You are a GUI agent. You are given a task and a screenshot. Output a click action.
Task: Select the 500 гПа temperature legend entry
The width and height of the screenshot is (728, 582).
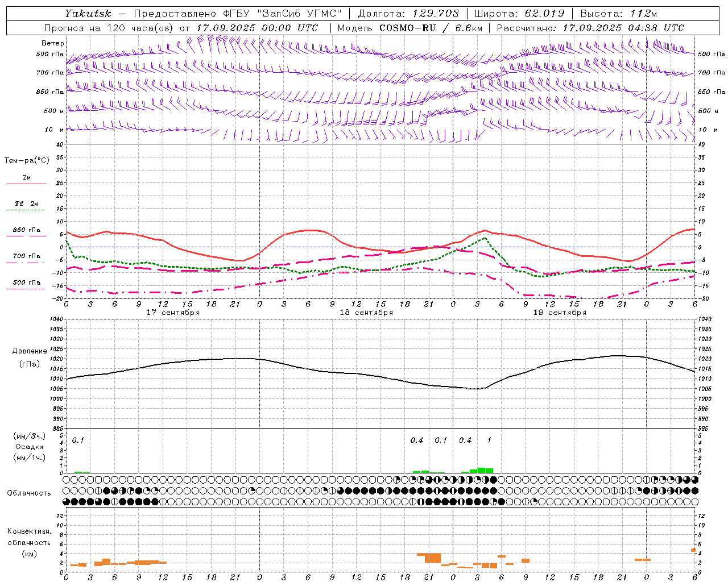27,282
